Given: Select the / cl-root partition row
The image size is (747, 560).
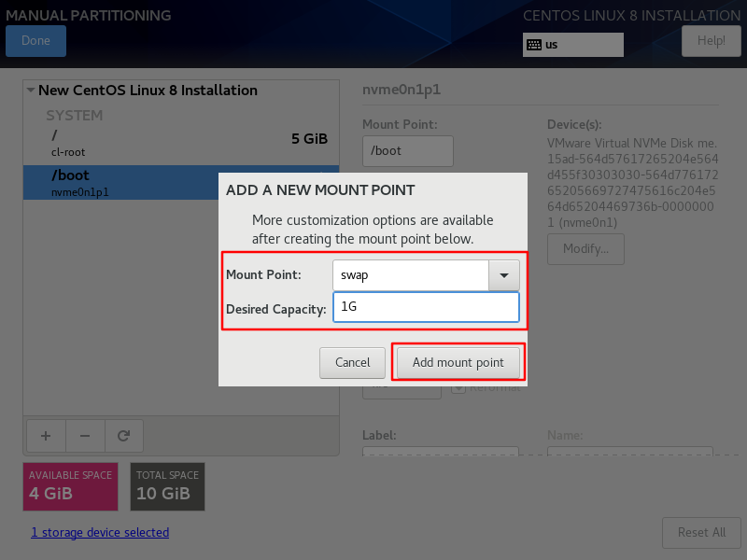Looking at the screenshot, I should (x=181, y=144).
